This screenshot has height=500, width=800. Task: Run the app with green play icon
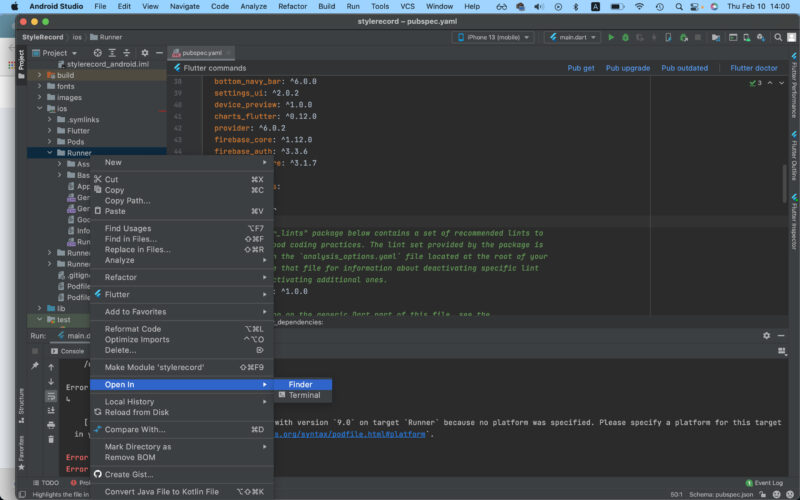(611, 37)
